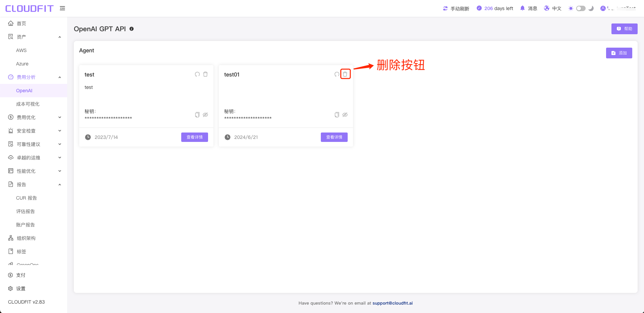Click the language globe icon
The image size is (644, 313).
[547, 8]
